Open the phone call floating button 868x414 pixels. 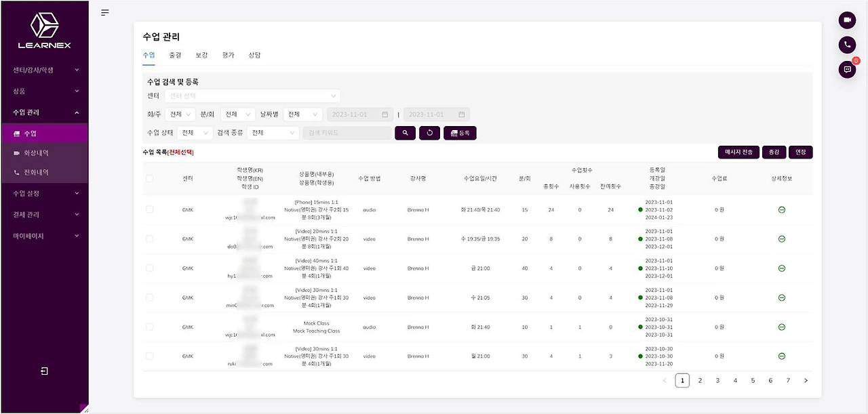click(847, 45)
